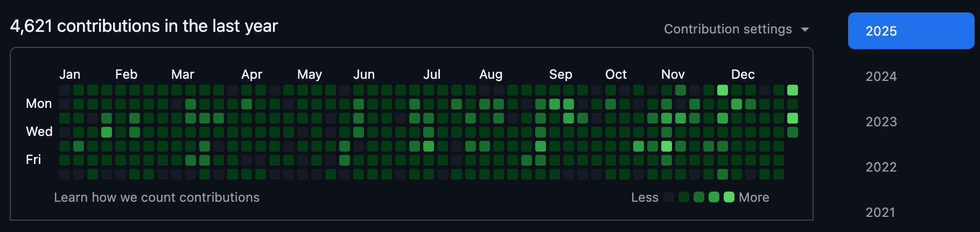Select the 2025 year tab

911,31
